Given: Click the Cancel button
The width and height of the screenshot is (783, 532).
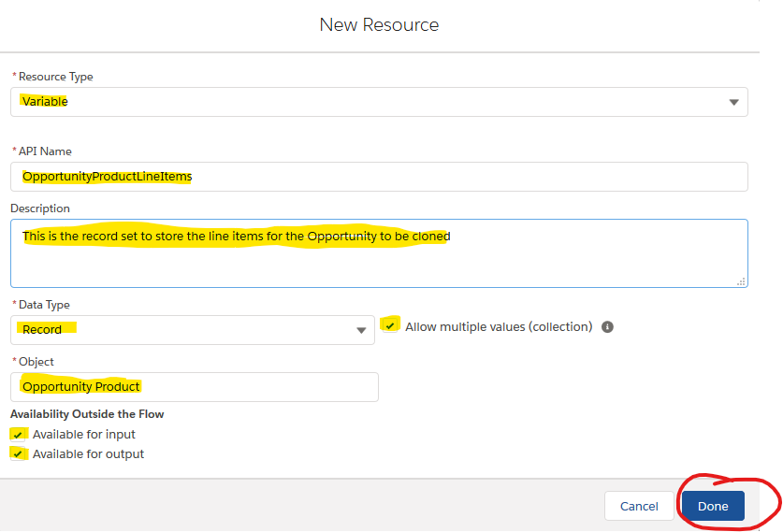Looking at the screenshot, I should click(639, 506).
